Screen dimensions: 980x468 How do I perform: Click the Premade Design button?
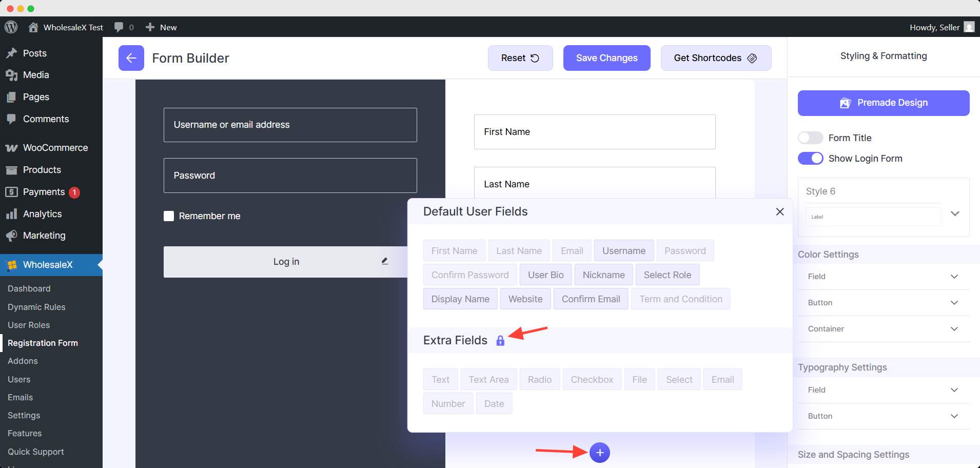[x=884, y=103]
